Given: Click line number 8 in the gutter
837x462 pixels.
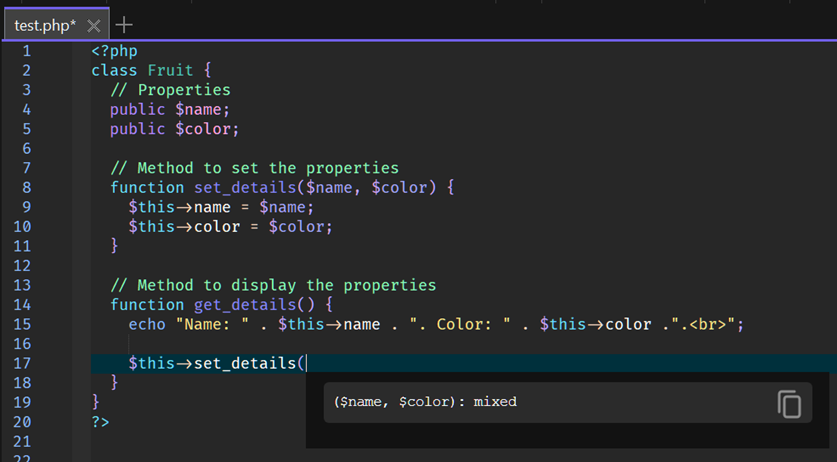Looking at the screenshot, I should pos(26,187).
